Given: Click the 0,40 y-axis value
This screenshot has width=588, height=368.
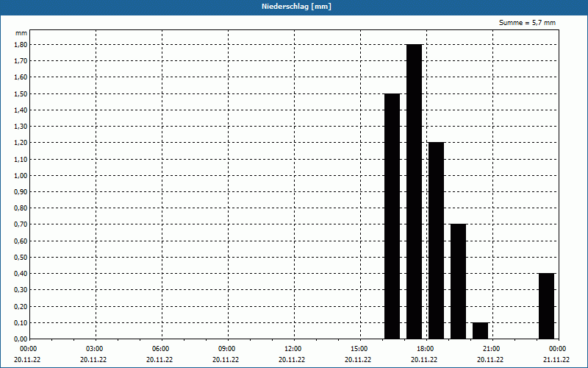Looking at the screenshot, I should pos(21,274).
